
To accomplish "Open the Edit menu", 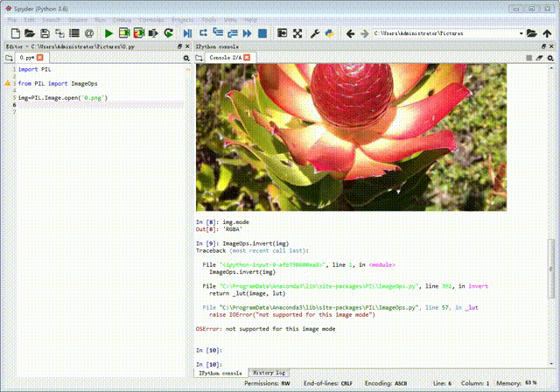I will (29, 19).
